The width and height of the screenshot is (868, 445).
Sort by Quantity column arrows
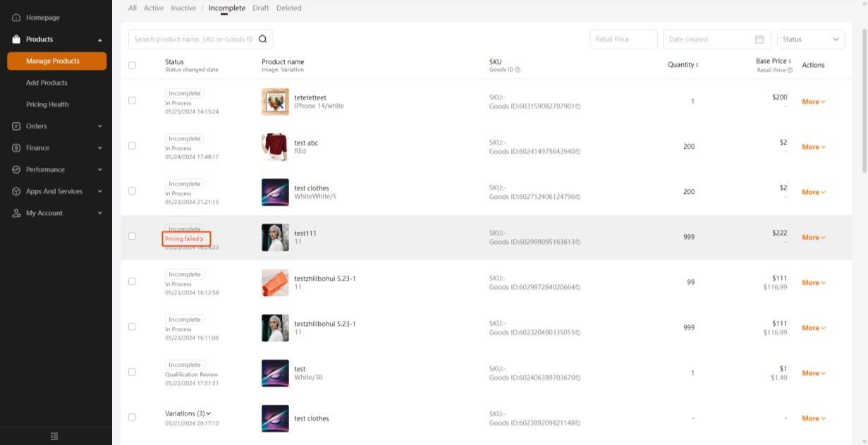pos(697,65)
